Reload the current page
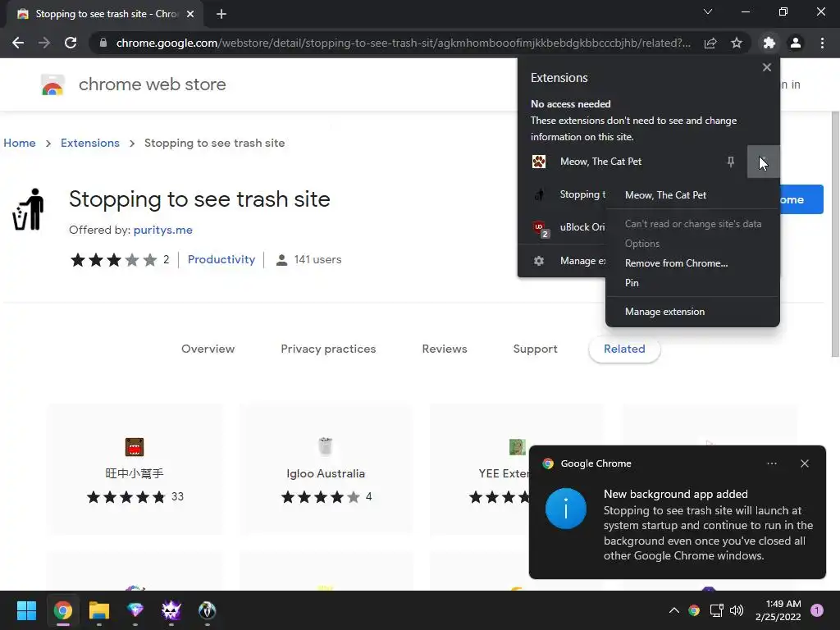This screenshot has width=840, height=630. [x=71, y=43]
